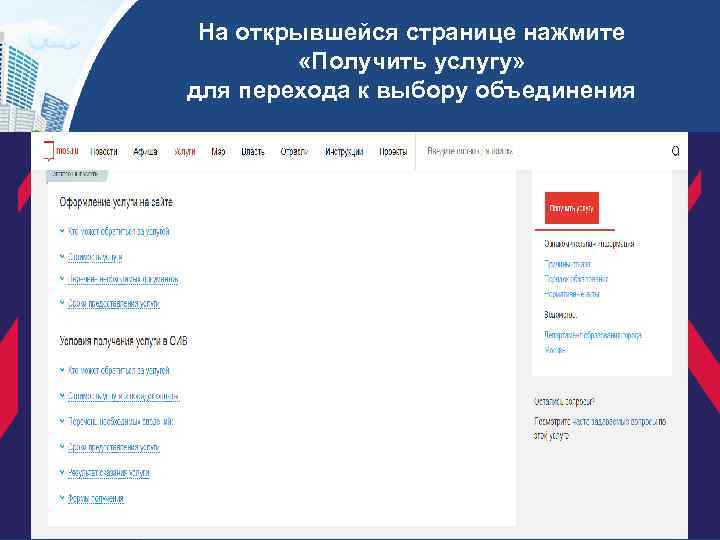The height and width of the screenshot is (540, 720).
Task: Select the Услуги menu item
Action: pyautogui.click(x=185, y=151)
